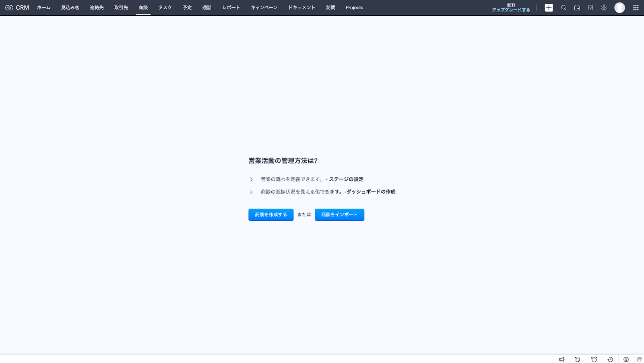
Task: Open the chat windows icon
Action: coord(639,359)
